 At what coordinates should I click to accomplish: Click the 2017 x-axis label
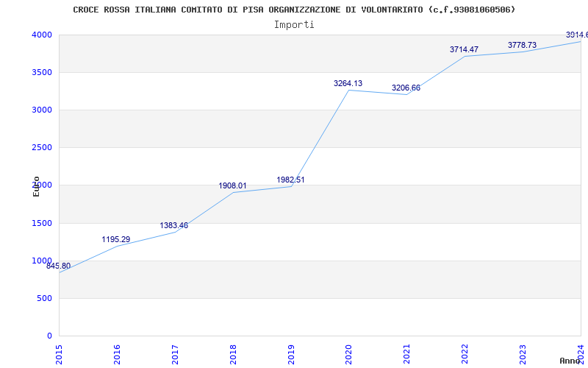point(175,355)
